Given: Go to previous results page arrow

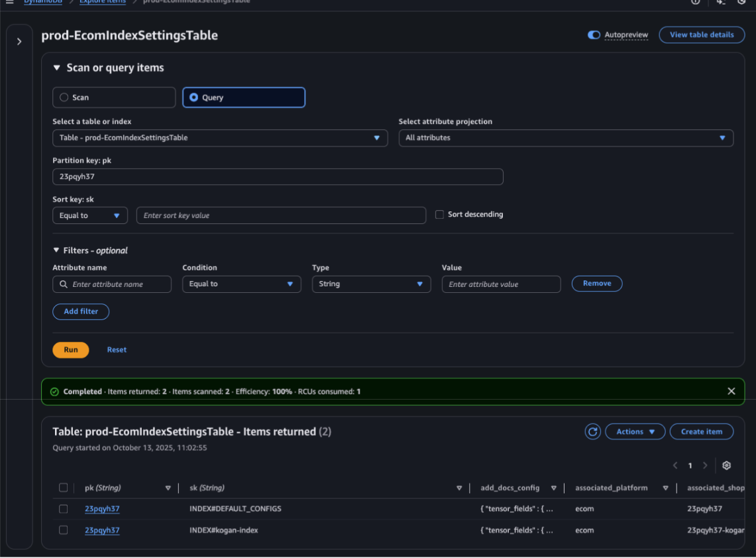Looking at the screenshot, I should (675, 465).
